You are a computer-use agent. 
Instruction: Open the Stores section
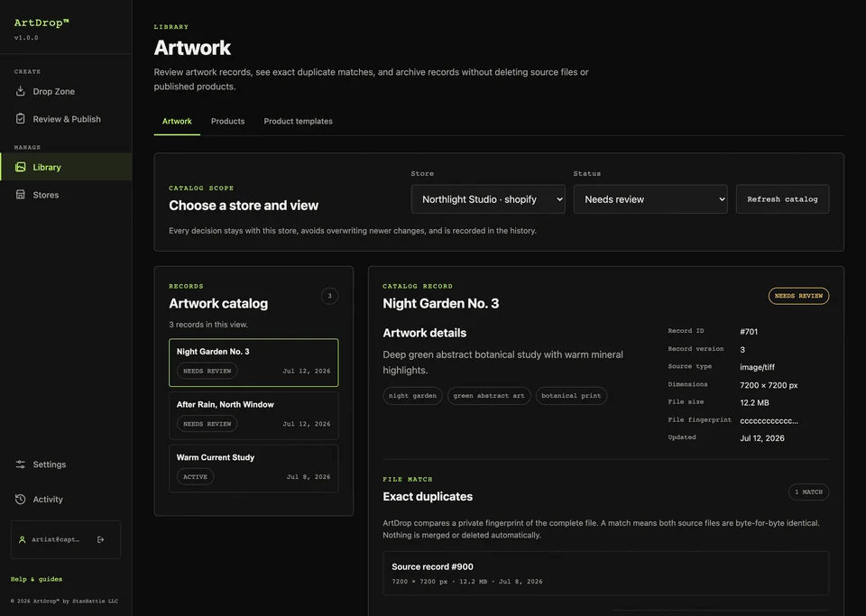[66, 194]
